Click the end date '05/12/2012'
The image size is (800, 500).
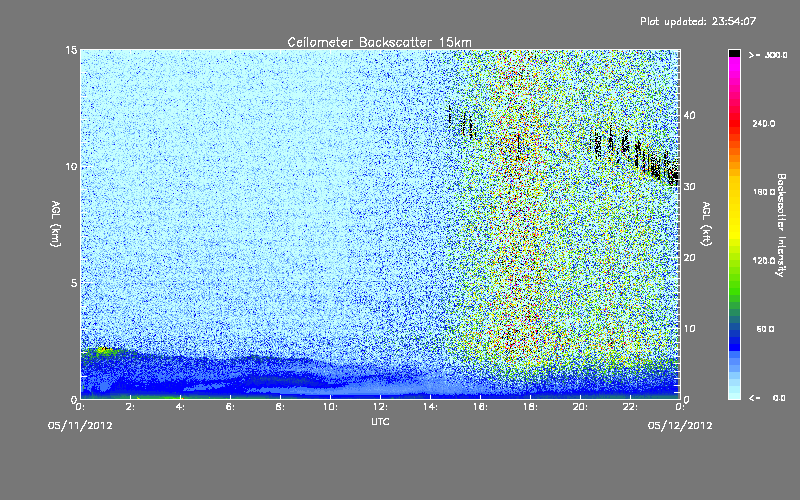coord(680,426)
